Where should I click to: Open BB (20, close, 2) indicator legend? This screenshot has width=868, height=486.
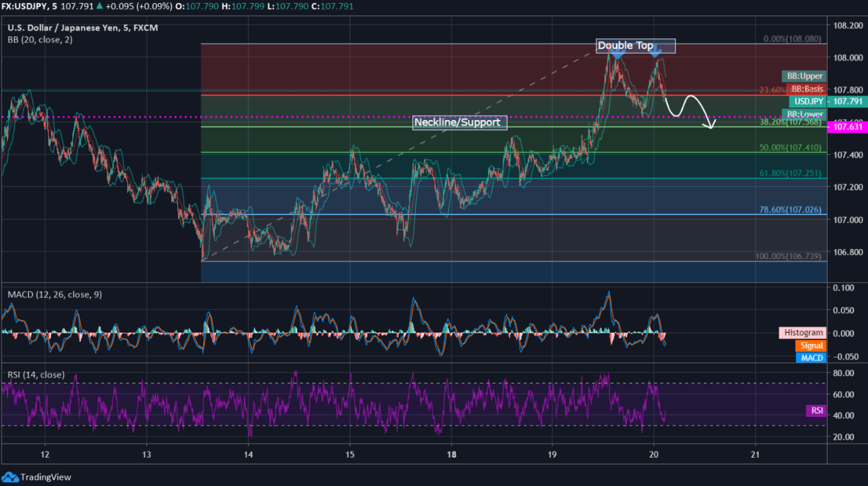coord(41,40)
